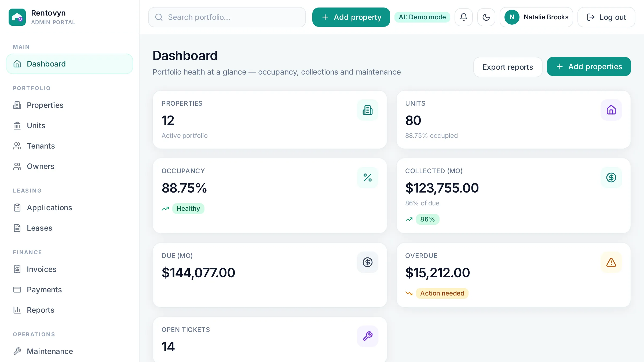Screen dimensions: 644x362
Task: Navigate to Tenants
Action: tap(69, 146)
